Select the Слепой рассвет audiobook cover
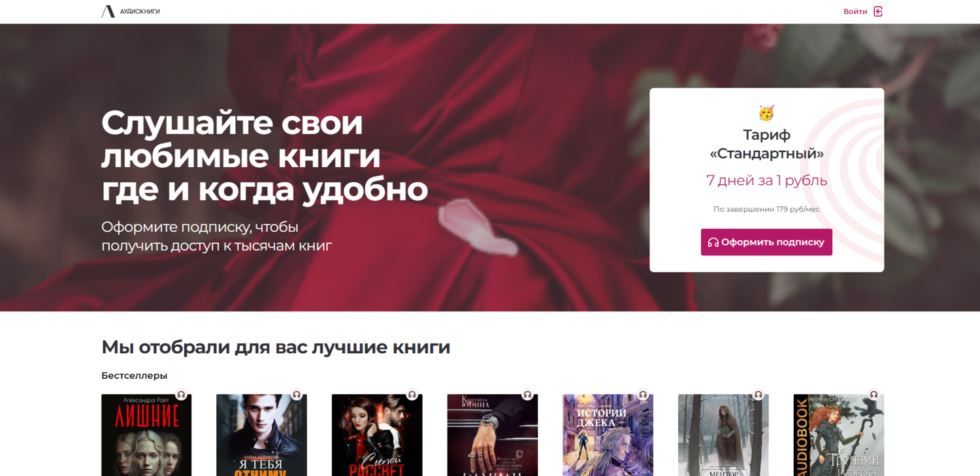This screenshot has width=980, height=476. [377, 435]
